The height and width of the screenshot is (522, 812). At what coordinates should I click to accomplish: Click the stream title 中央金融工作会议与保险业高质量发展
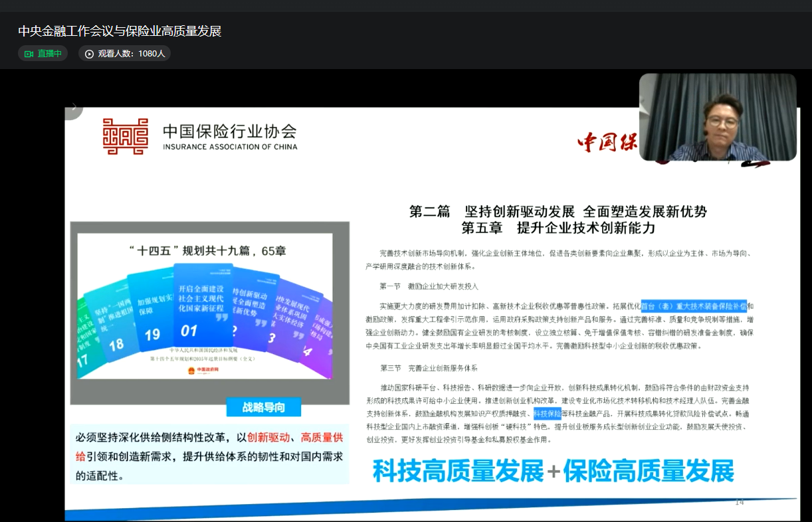pyautogui.click(x=120, y=31)
